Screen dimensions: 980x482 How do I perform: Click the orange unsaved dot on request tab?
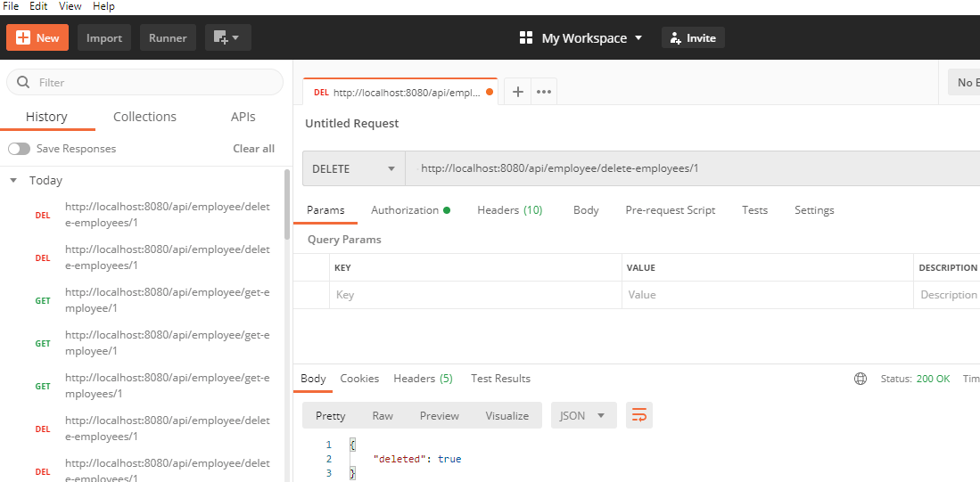click(490, 93)
